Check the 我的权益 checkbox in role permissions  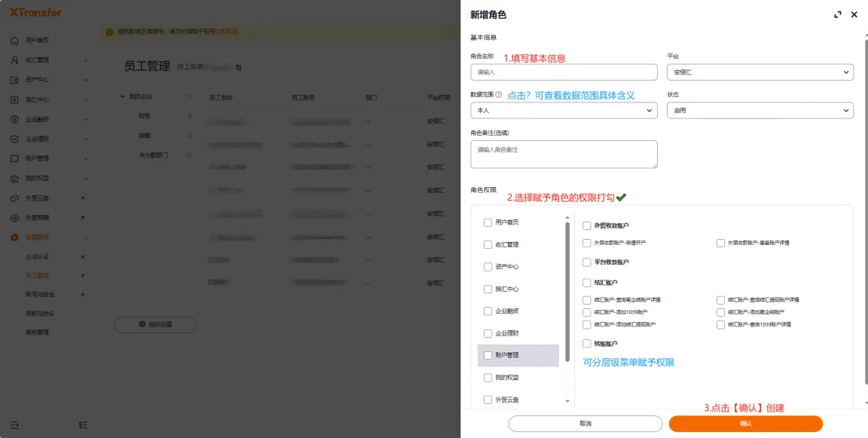(487, 378)
